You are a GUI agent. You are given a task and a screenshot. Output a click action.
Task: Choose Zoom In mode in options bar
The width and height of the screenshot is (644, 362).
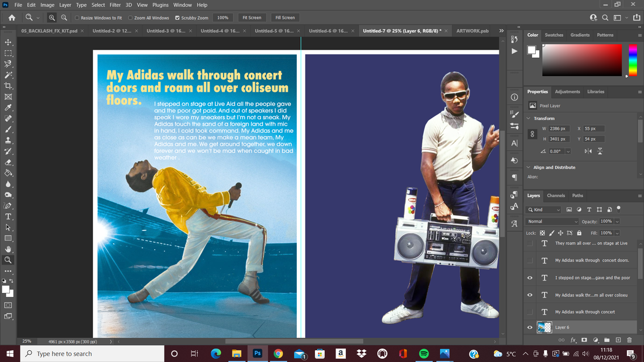click(52, 18)
